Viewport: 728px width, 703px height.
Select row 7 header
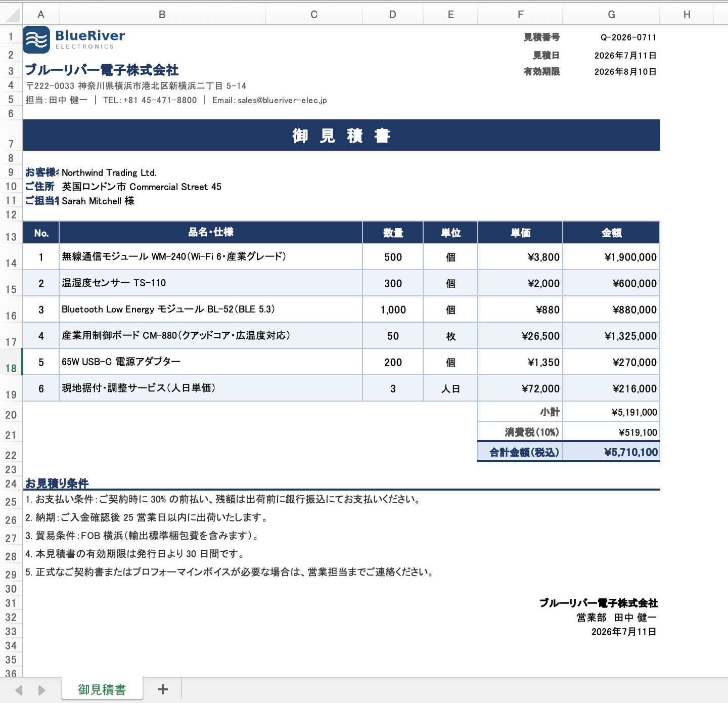click(x=11, y=136)
